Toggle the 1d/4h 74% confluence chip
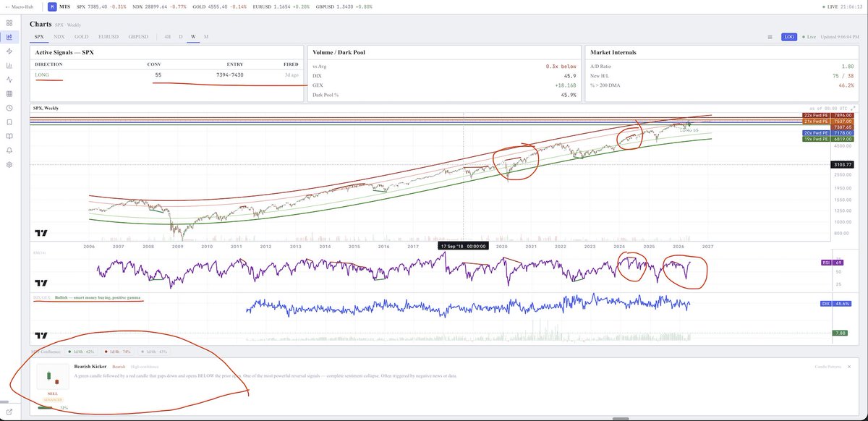Viewport: 868px width, 421px height. tap(116, 352)
